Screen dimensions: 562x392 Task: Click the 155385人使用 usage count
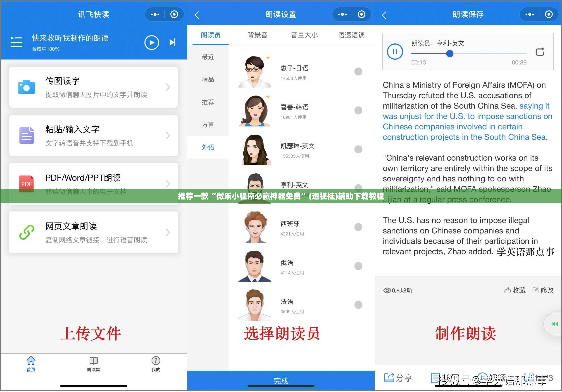click(295, 156)
